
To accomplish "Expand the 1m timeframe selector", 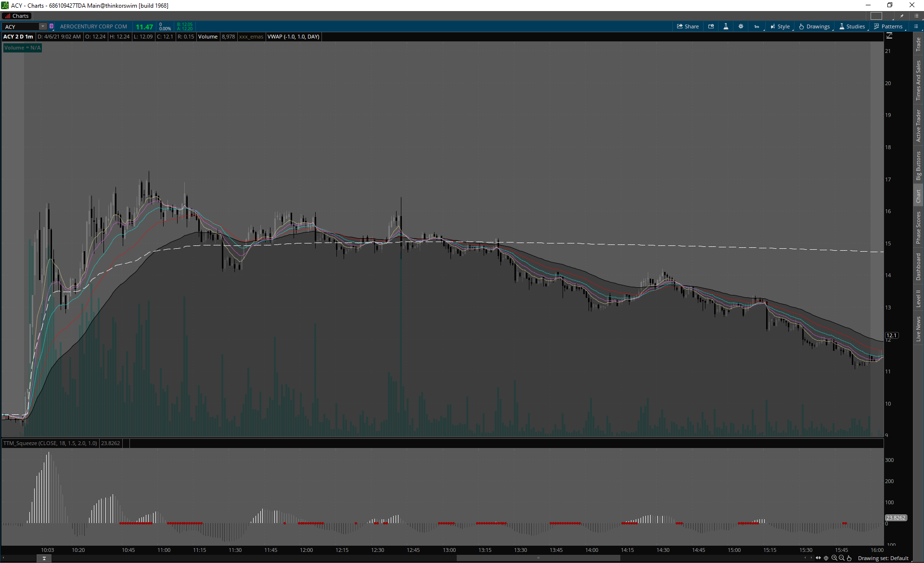I will tap(757, 26).
